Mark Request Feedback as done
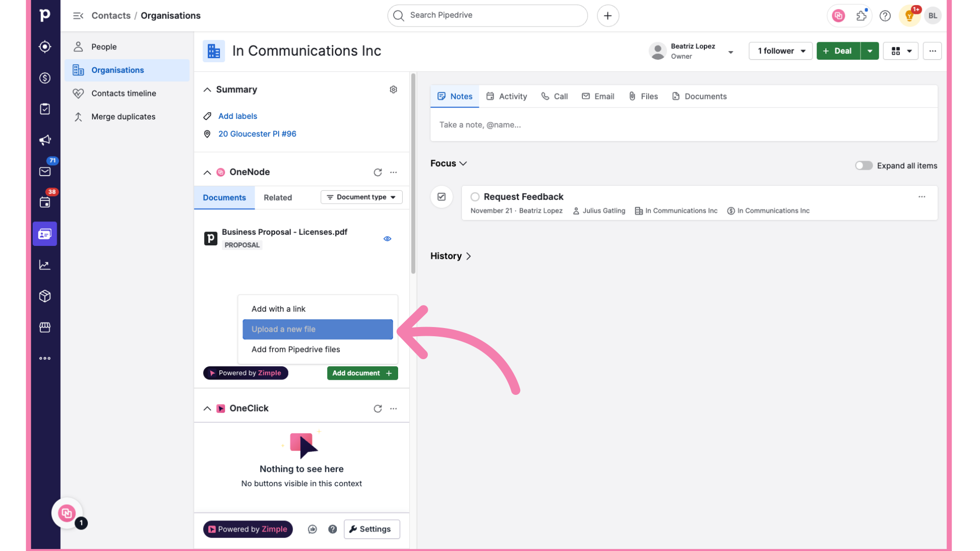 pos(475,197)
